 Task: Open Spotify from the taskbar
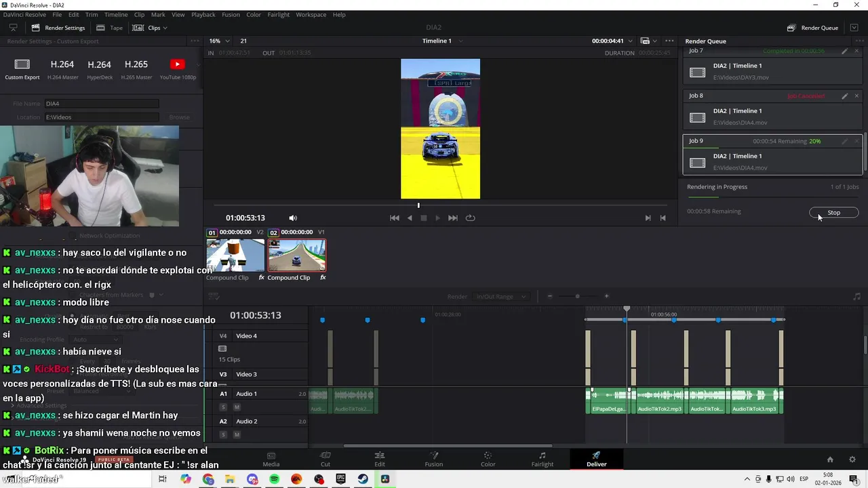pyautogui.click(x=274, y=479)
